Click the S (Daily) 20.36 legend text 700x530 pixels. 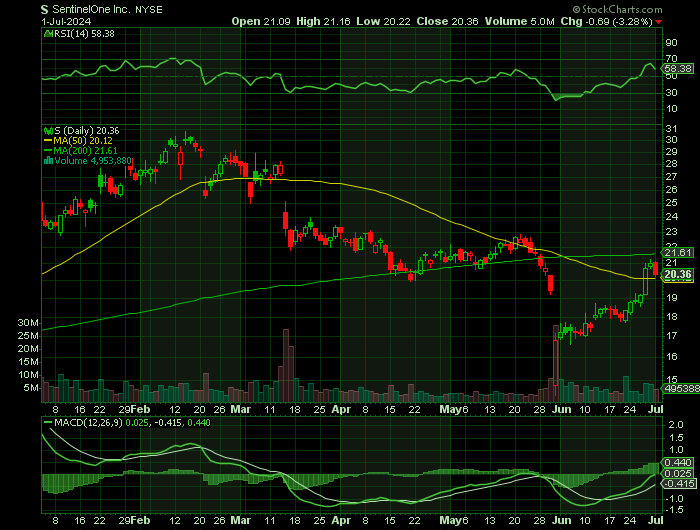[x=87, y=131]
